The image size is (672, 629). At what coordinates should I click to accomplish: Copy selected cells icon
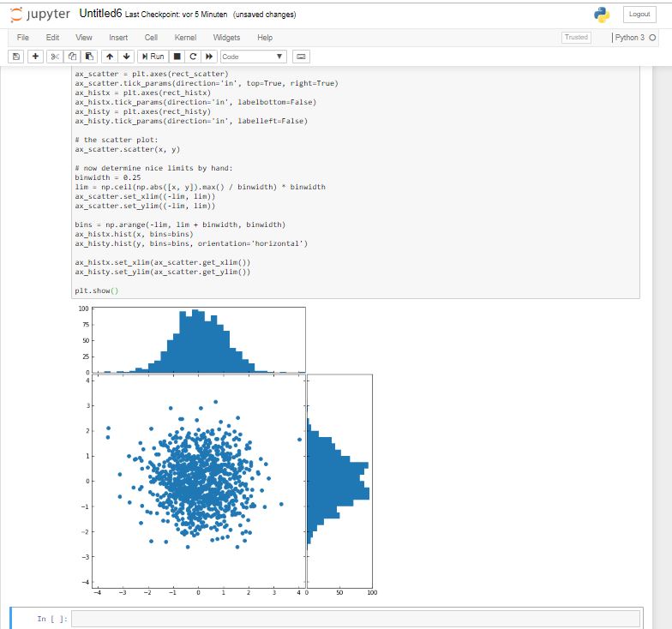(x=72, y=57)
